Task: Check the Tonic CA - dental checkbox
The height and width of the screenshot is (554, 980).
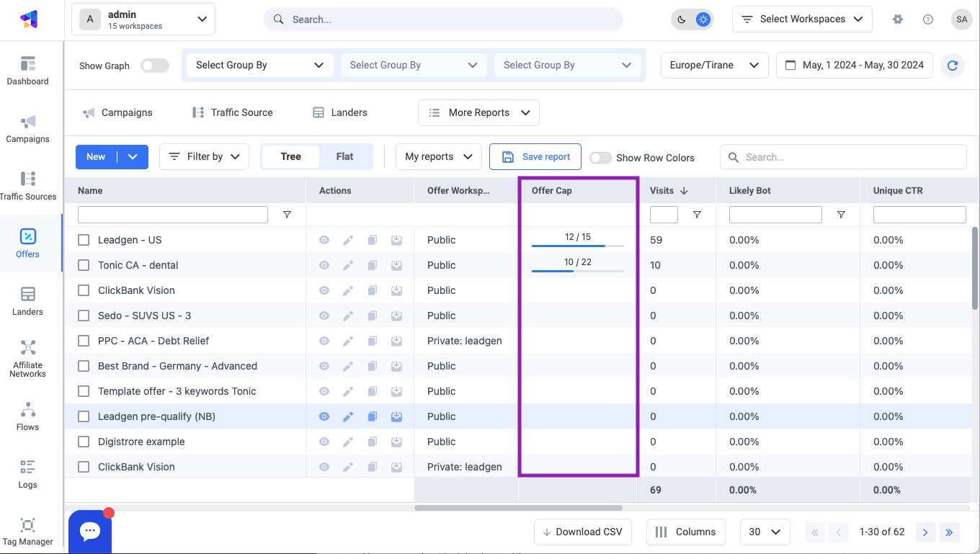Action: (84, 265)
